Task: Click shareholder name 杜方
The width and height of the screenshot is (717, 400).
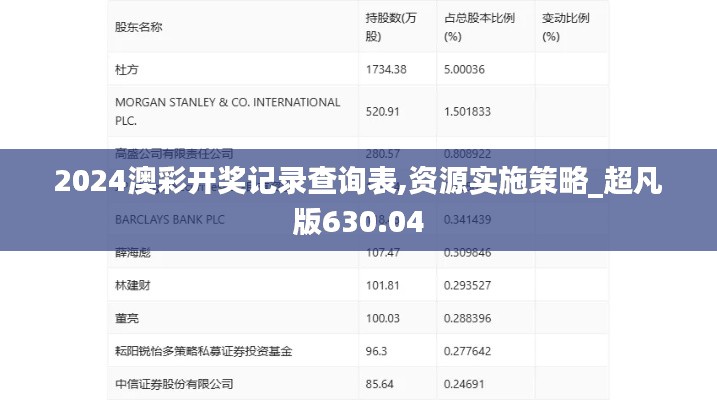Action: click(x=125, y=69)
